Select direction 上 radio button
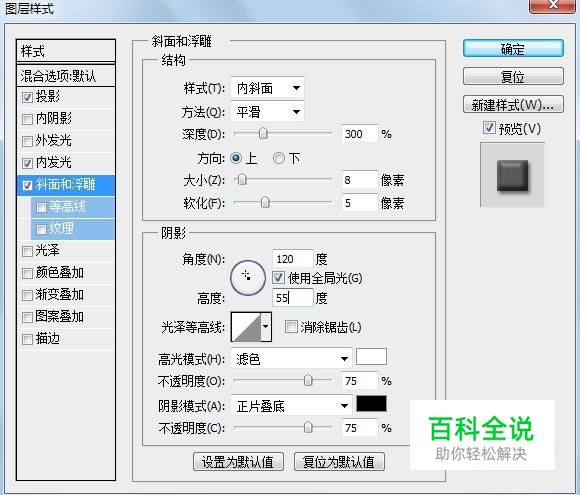Screen dimensions: 580x495 coord(236,158)
